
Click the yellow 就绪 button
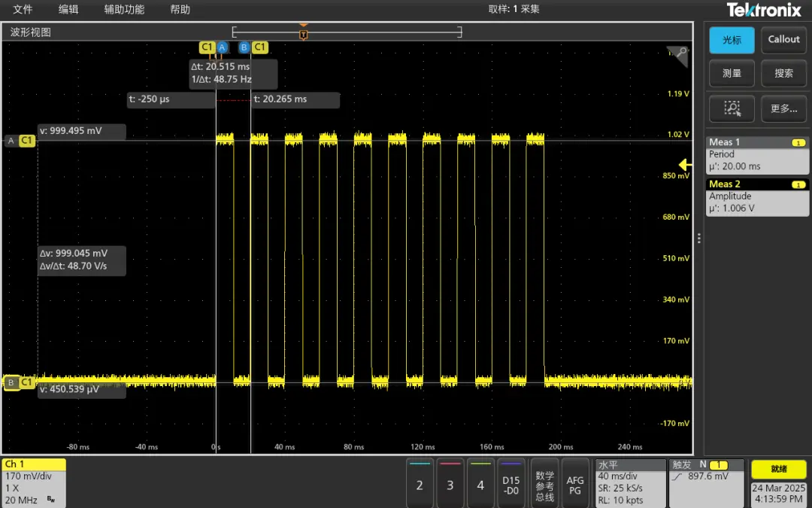(x=779, y=469)
